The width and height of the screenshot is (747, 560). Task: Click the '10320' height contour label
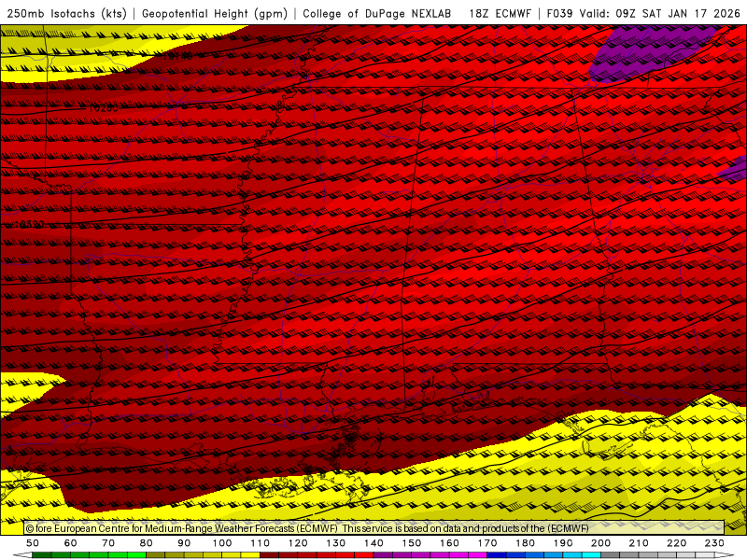coord(30,224)
